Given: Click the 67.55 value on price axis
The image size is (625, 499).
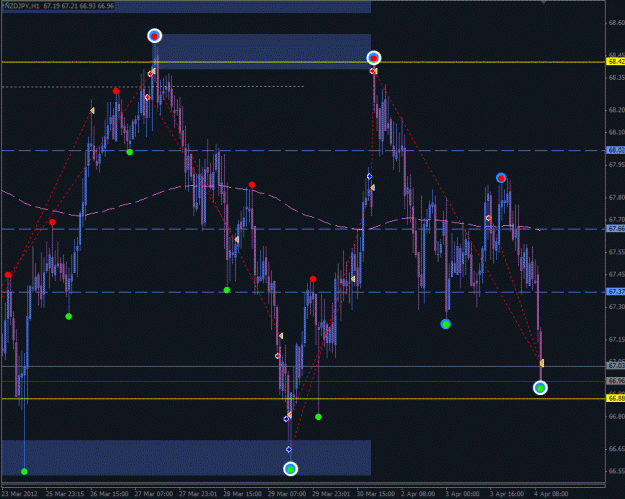Looking at the screenshot, I should point(616,252).
